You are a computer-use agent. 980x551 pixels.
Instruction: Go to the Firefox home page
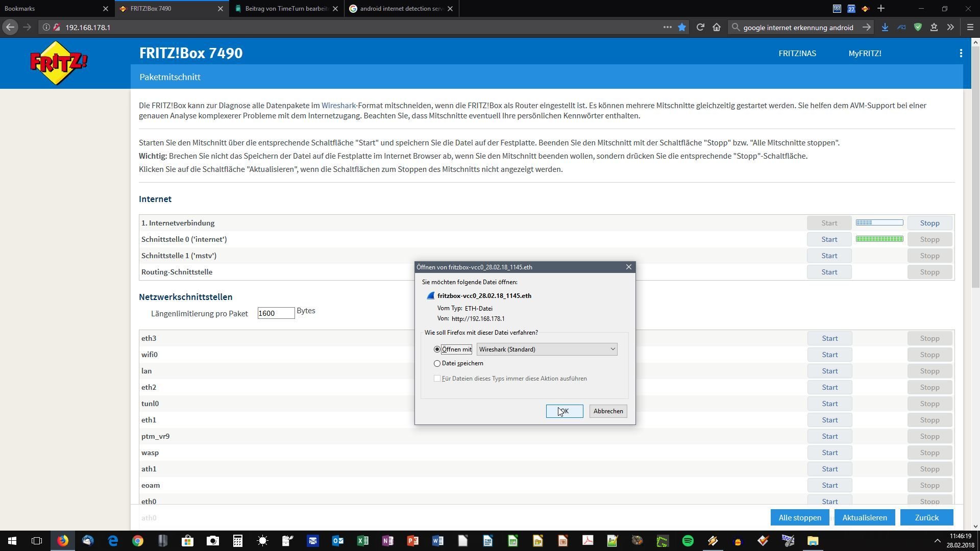tap(717, 27)
